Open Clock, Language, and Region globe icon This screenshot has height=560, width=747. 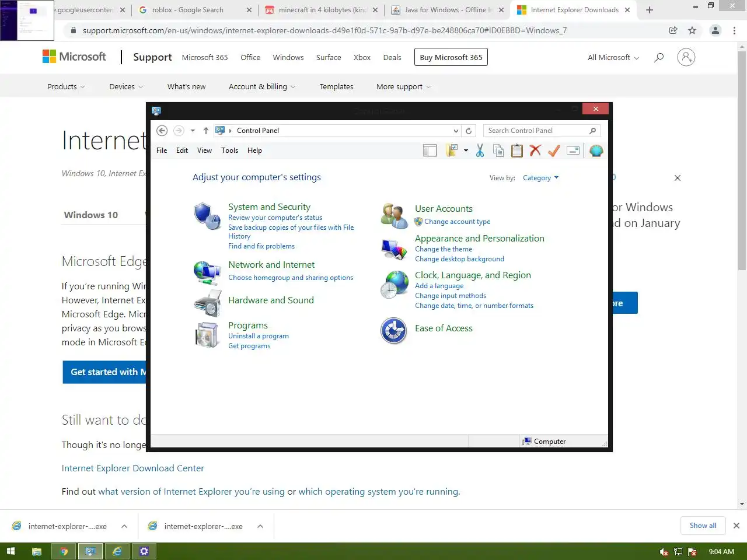395,285
